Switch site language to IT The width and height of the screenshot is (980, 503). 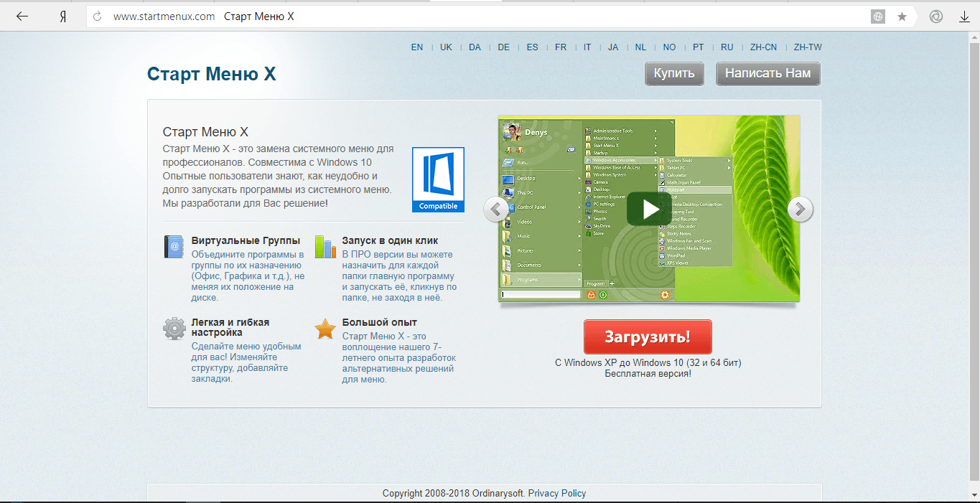pyautogui.click(x=587, y=47)
